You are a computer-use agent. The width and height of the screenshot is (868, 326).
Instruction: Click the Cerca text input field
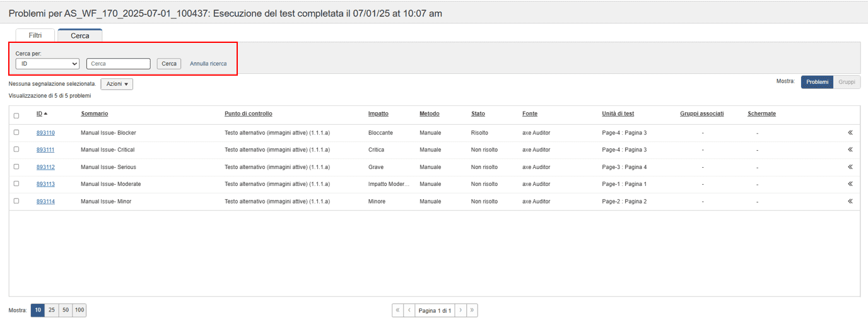(119, 64)
